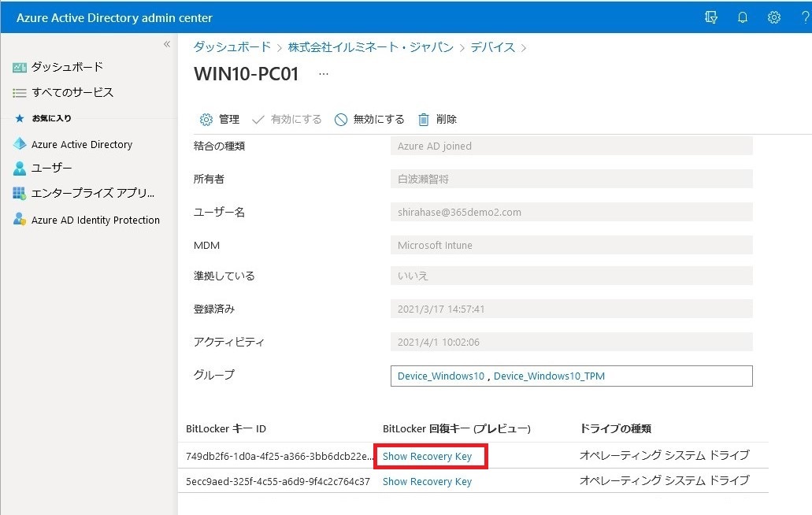Go to ダッシュボード breadcrumb link

coord(232,47)
